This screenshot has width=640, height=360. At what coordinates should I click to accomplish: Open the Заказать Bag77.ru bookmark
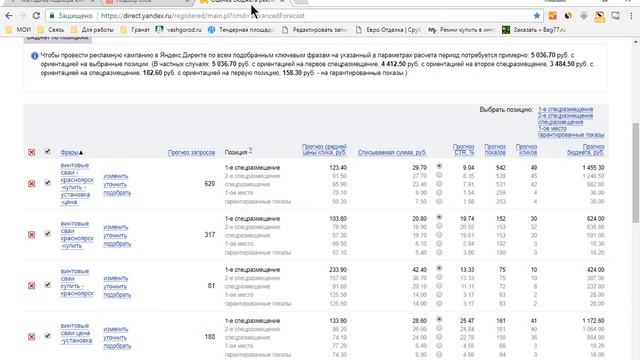pyautogui.click(x=533, y=30)
